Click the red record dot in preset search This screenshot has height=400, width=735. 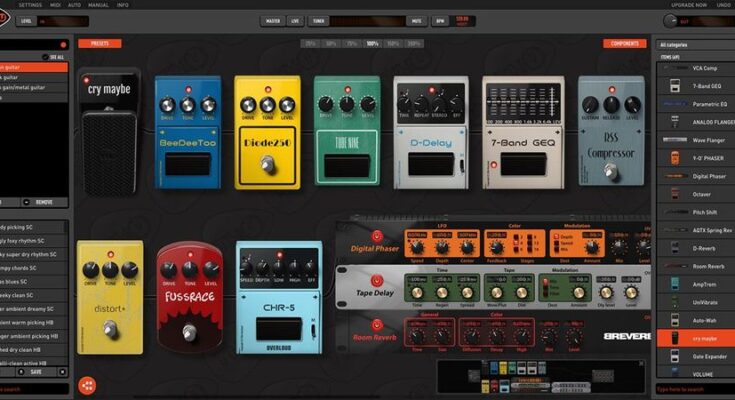(x=63, y=45)
